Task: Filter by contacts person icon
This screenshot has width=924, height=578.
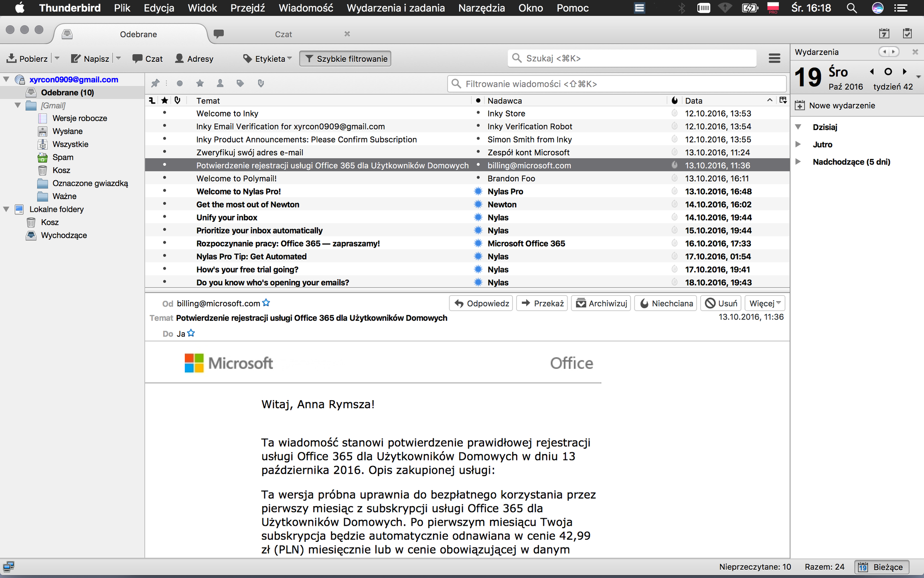Action: 220,83
